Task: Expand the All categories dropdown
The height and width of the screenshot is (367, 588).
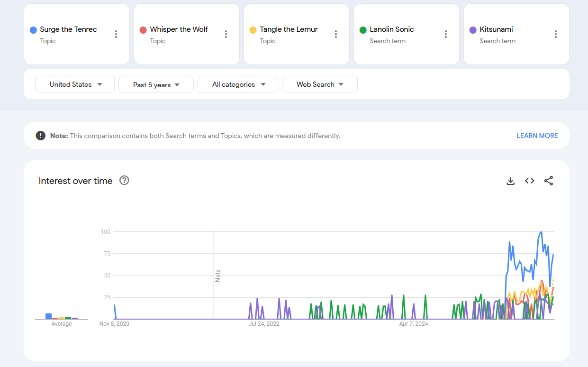Action: (x=238, y=84)
